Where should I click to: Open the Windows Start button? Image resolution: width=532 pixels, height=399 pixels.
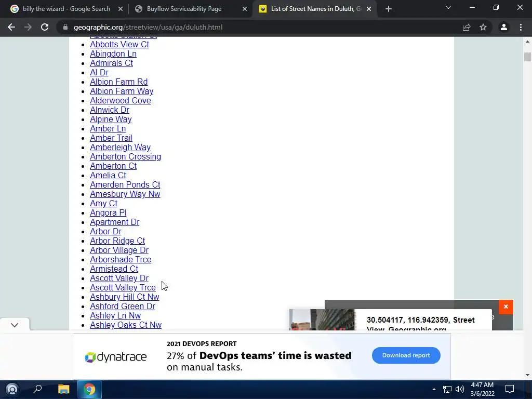click(12, 389)
